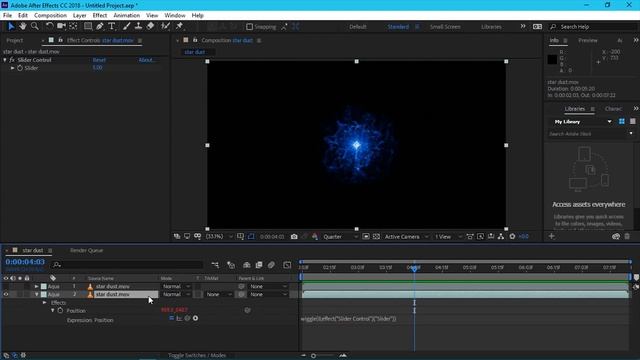Select the Standard workspace
Screen dimensions: 640x360
click(x=398, y=27)
